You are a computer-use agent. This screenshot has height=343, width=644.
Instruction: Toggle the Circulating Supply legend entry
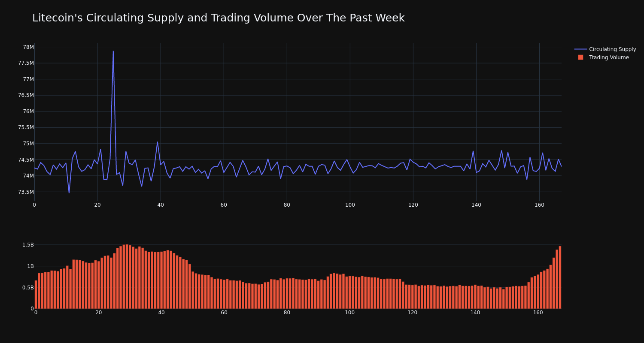605,49
